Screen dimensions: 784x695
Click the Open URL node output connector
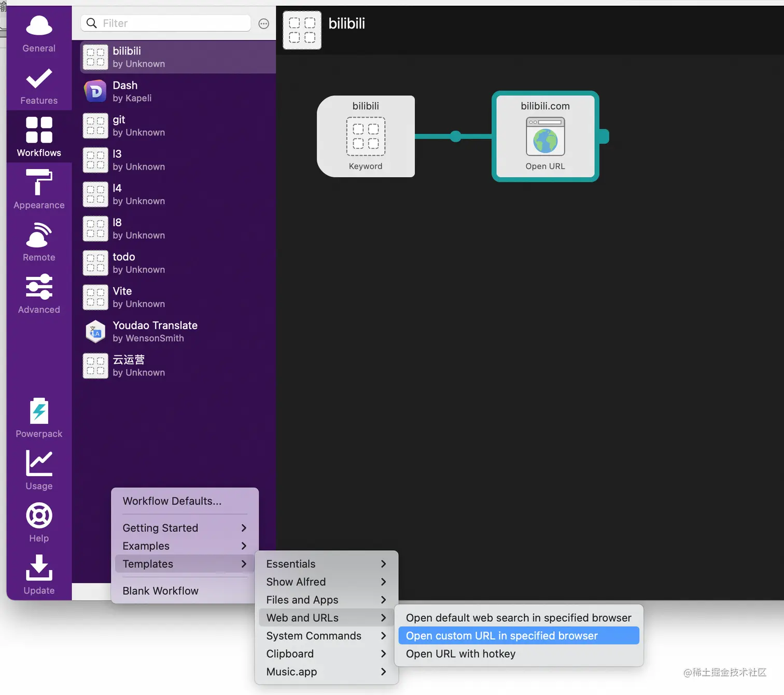(604, 136)
